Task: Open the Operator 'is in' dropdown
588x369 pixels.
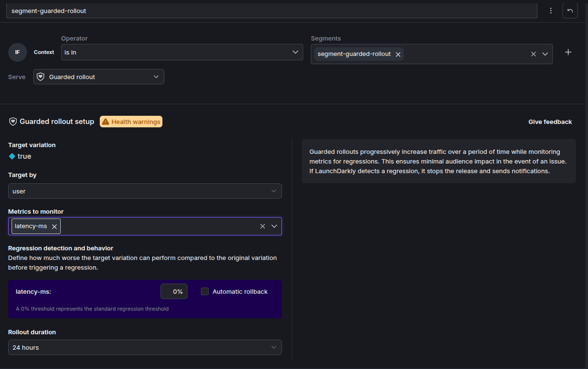Action: pyautogui.click(x=182, y=52)
